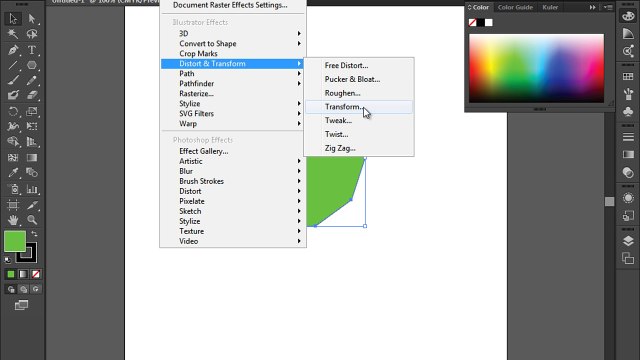Choose the Blend tool
This screenshot has width=640, height=360.
pyautogui.click(x=32, y=173)
